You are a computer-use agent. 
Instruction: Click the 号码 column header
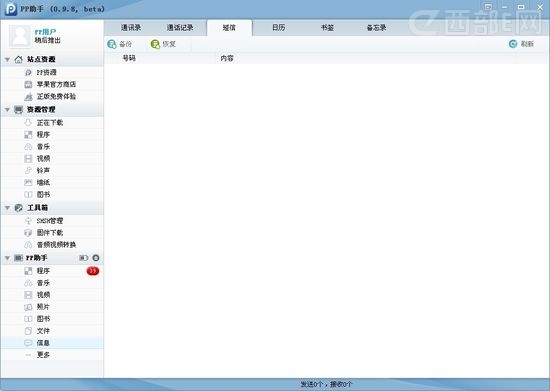(x=129, y=58)
